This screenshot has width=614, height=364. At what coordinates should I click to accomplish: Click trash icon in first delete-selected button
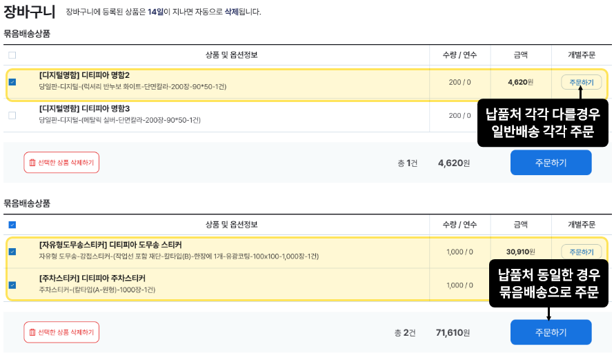pyautogui.click(x=32, y=163)
